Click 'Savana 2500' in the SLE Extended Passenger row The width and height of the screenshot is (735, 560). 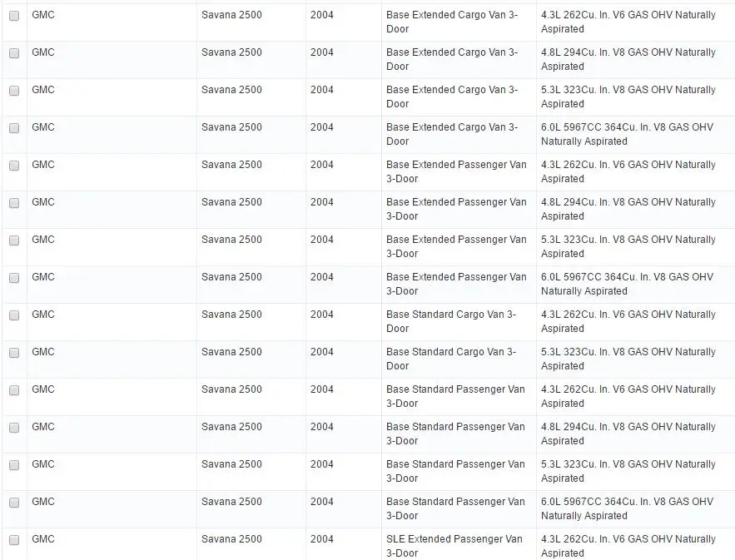(231, 539)
